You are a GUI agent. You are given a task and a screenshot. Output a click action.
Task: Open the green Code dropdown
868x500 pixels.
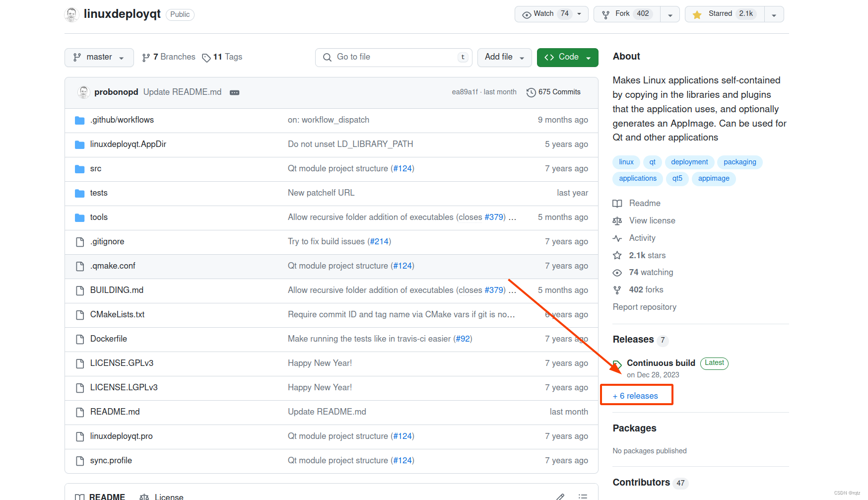click(568, 58)
